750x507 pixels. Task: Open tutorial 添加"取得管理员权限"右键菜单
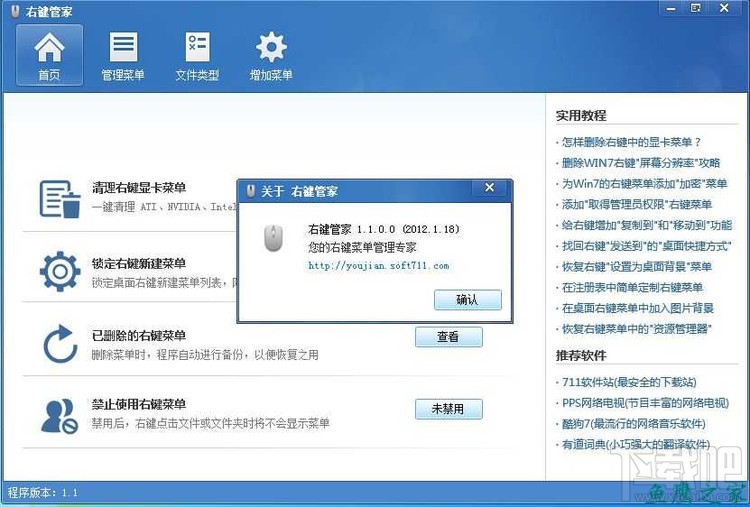click(637, 204)
